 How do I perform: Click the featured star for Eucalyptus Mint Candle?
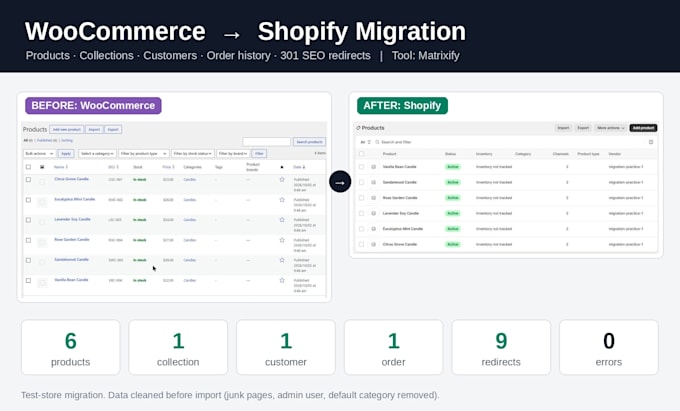(x=282, y=200)
